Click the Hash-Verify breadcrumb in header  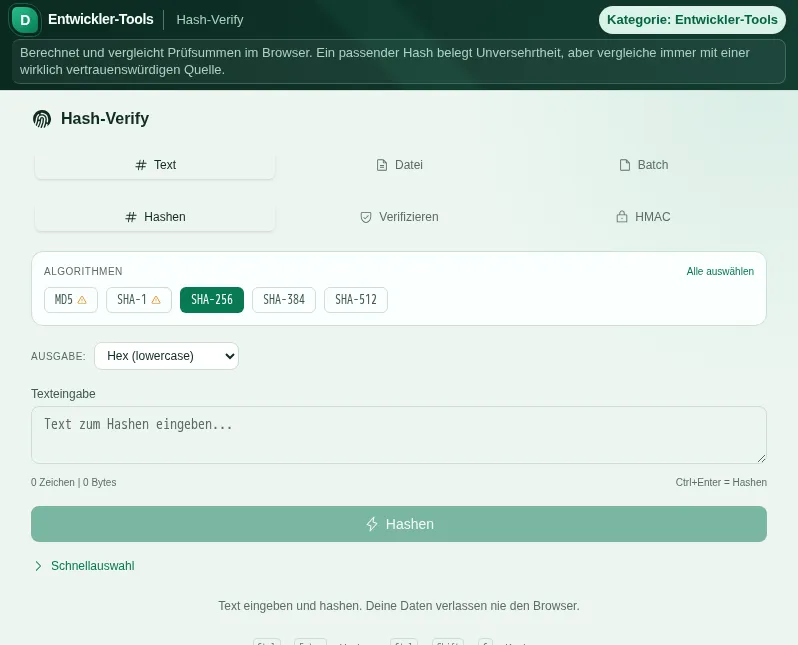(x=210, y=20)
